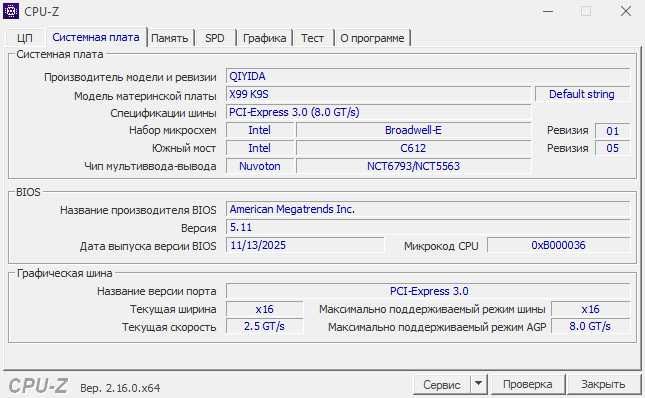
Task: Click the maximum supported width x16 field
Action: tap(590, 309)
